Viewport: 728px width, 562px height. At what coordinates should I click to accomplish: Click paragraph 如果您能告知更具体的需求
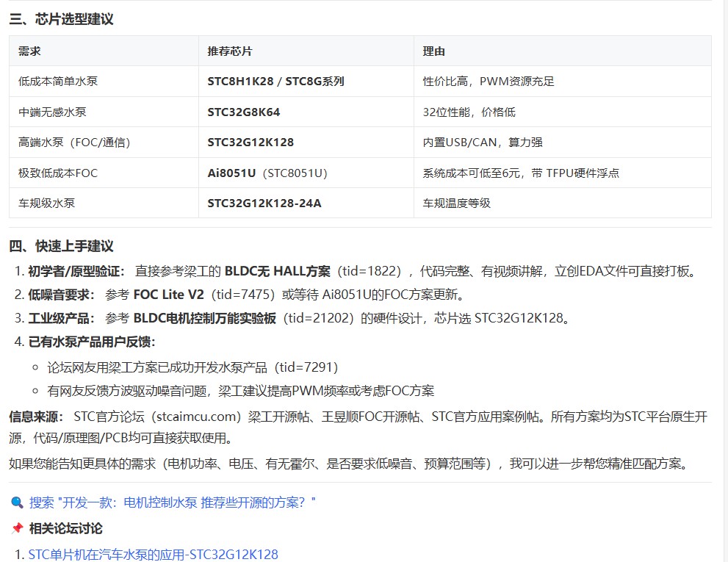(x=350, y=464)
